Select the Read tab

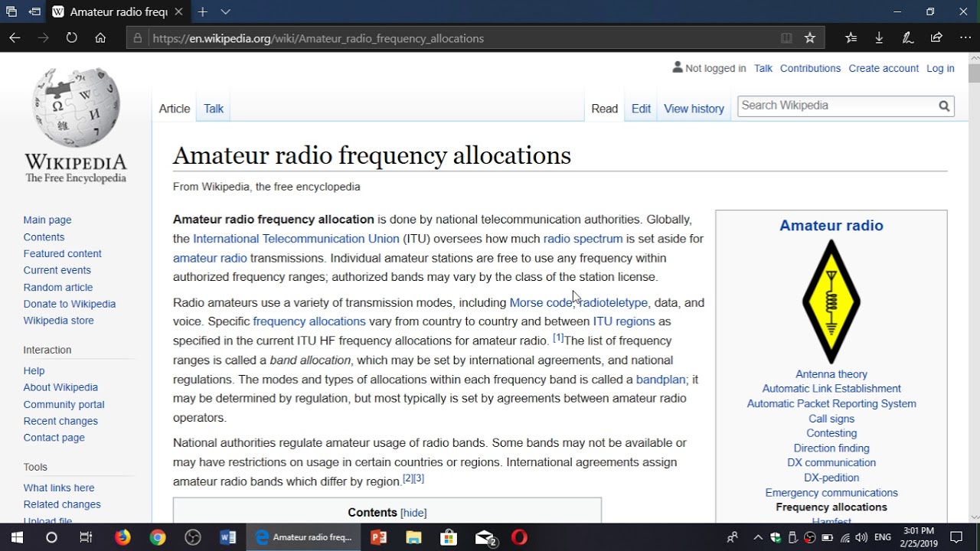pyautogui.click(x=604, y=109)
